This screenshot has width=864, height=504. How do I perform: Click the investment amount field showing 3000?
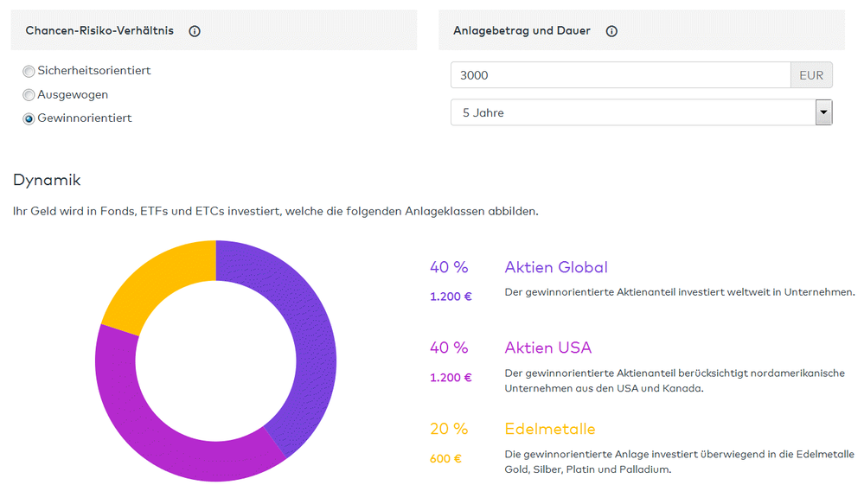[x=619, y=75]
